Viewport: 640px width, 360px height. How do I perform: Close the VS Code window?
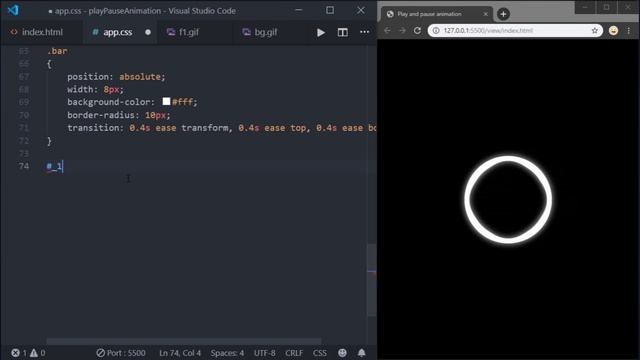[x=361, y=10]
